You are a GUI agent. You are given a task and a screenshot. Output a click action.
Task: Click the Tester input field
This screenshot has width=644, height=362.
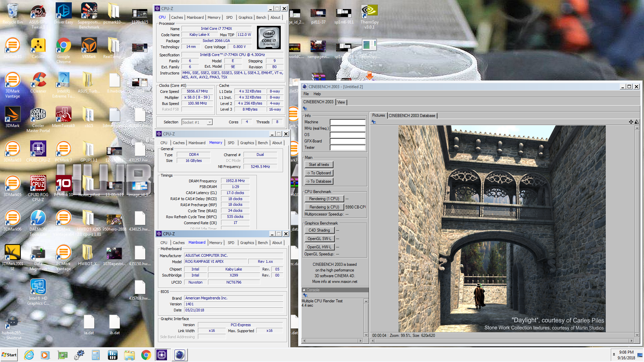pyautogui.click(x=347, y=147)
